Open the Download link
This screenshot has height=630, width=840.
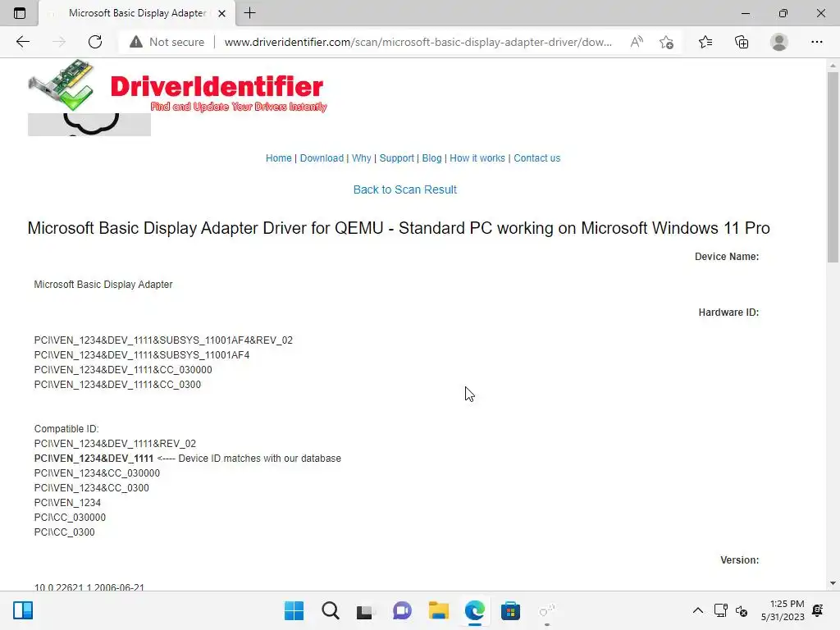322,158
